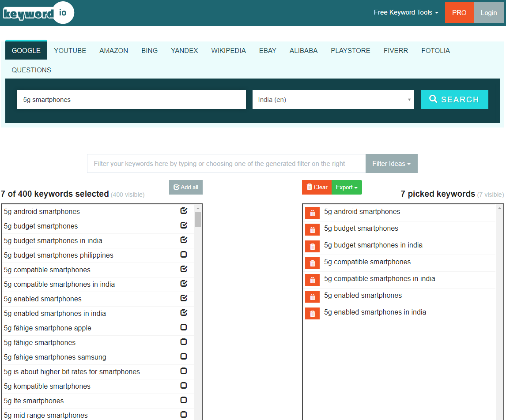Check '5g fähige smartphones samsung' keyword
Image resolution: width=506 pixels, height=420 pixels.
point(184,356)
